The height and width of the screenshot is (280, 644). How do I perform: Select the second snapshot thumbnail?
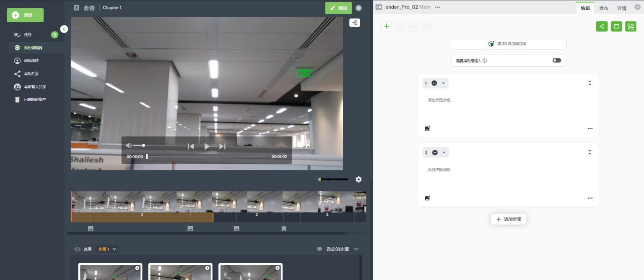[x=180, y=271]
